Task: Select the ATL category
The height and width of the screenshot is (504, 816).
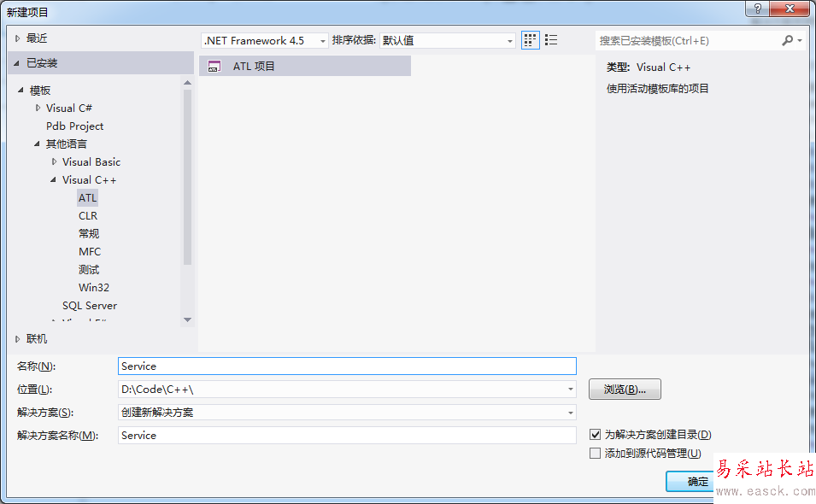Action: [87, 197]
